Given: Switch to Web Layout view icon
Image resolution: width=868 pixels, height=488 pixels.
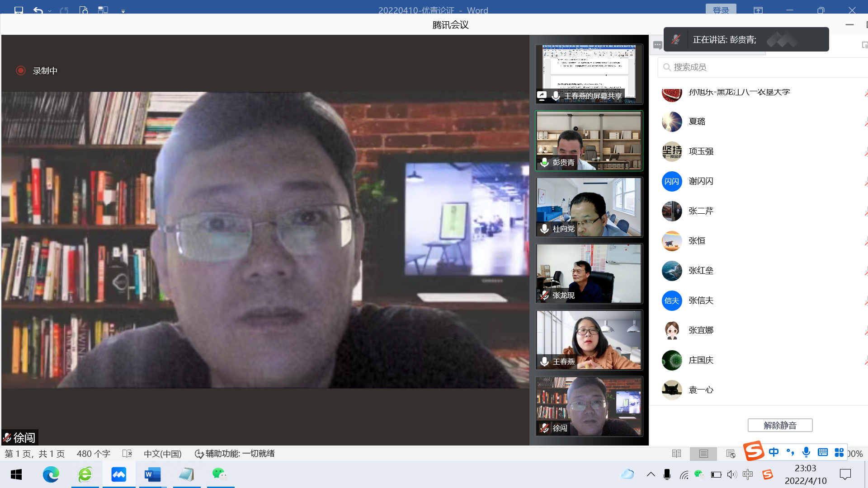Looking at the screenshot, I should (x=731, y=454).
